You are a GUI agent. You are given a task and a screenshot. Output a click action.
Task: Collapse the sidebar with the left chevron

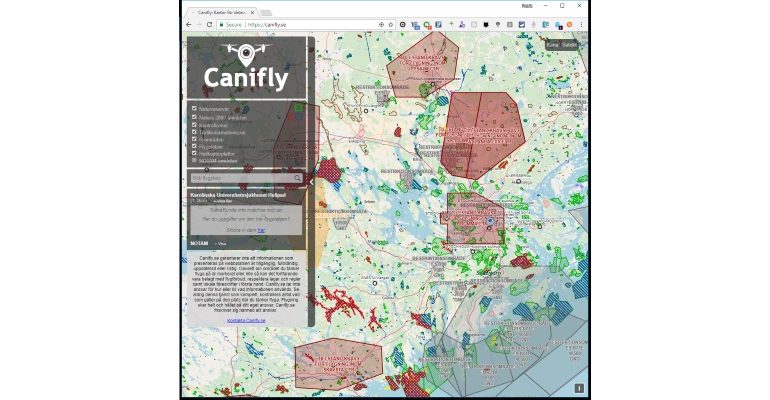point(311,182)
